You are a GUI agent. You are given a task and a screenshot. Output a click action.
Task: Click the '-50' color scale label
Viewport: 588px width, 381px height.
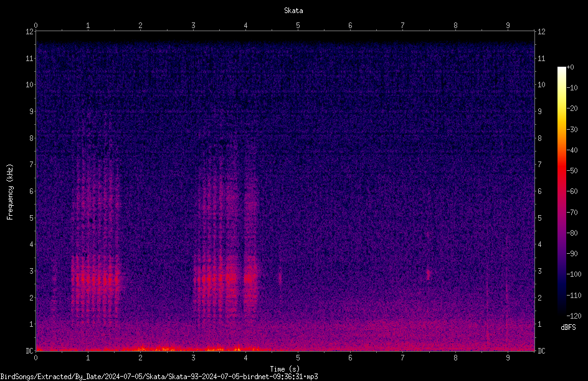click(572, 171)
